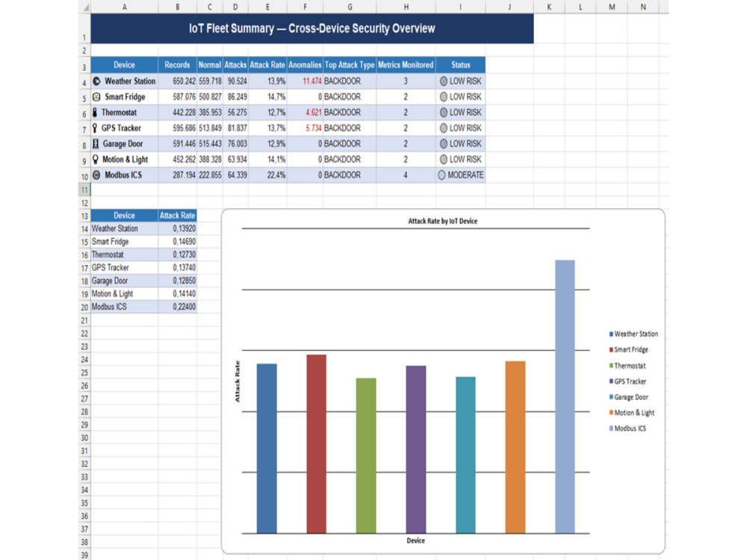Screen dimensions: 747x560
Task: Click the Status header cell
Action: 461,65
